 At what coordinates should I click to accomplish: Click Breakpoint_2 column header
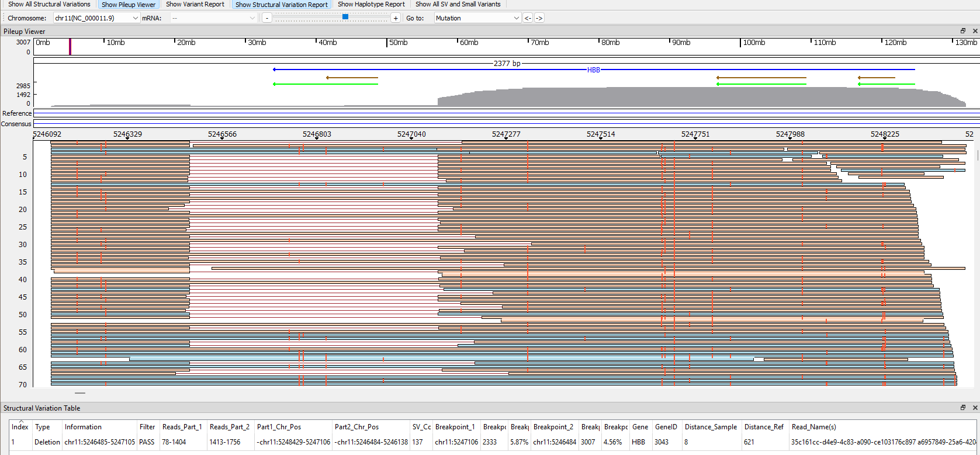(x=555, y=427)
